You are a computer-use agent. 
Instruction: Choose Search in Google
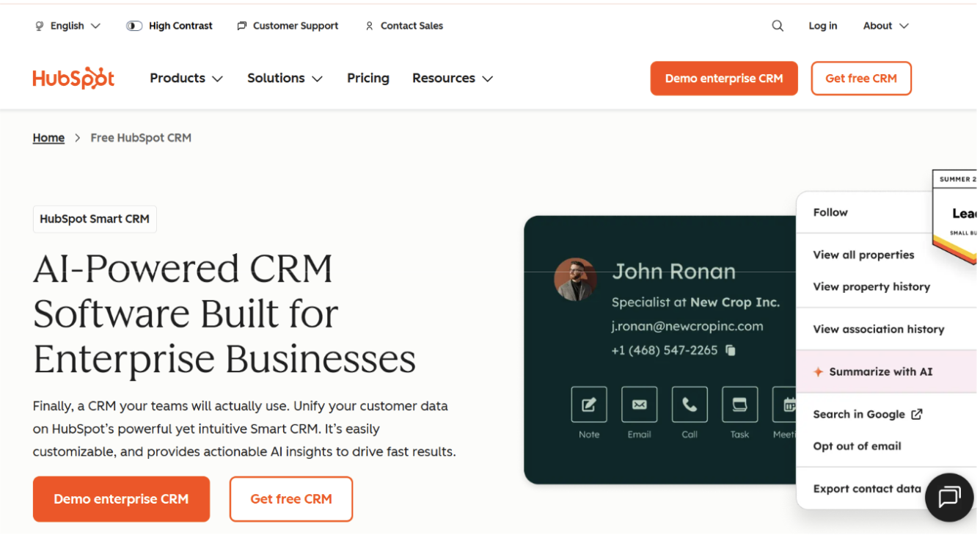pos(868,414)
